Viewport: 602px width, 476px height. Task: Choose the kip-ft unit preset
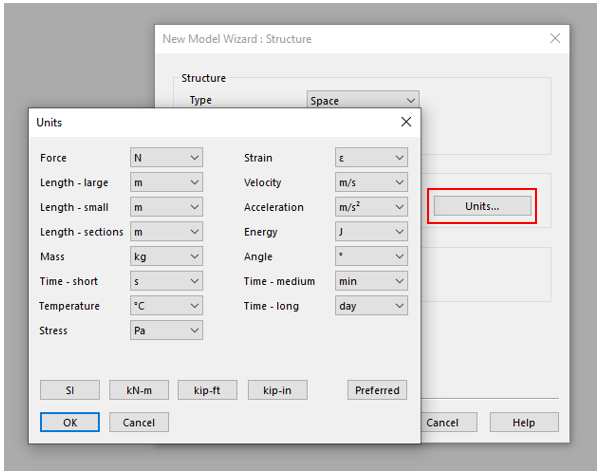click(209, 390)
